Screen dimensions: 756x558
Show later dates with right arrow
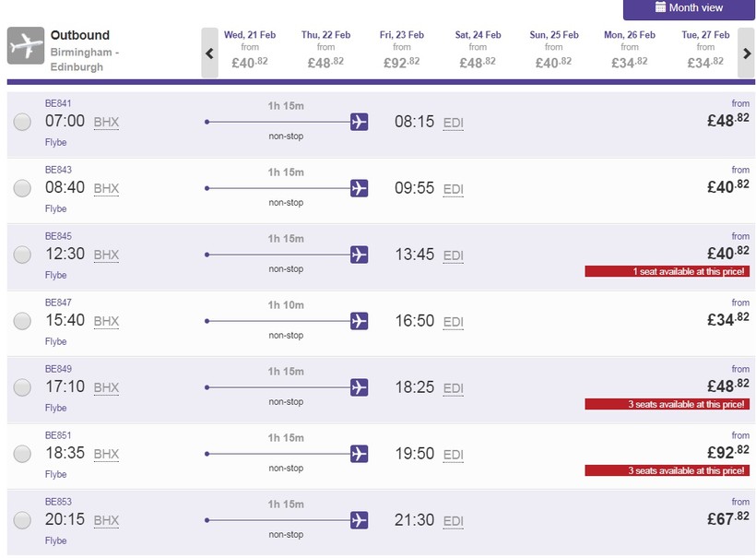pyautogui.click(x=746, y=53)
